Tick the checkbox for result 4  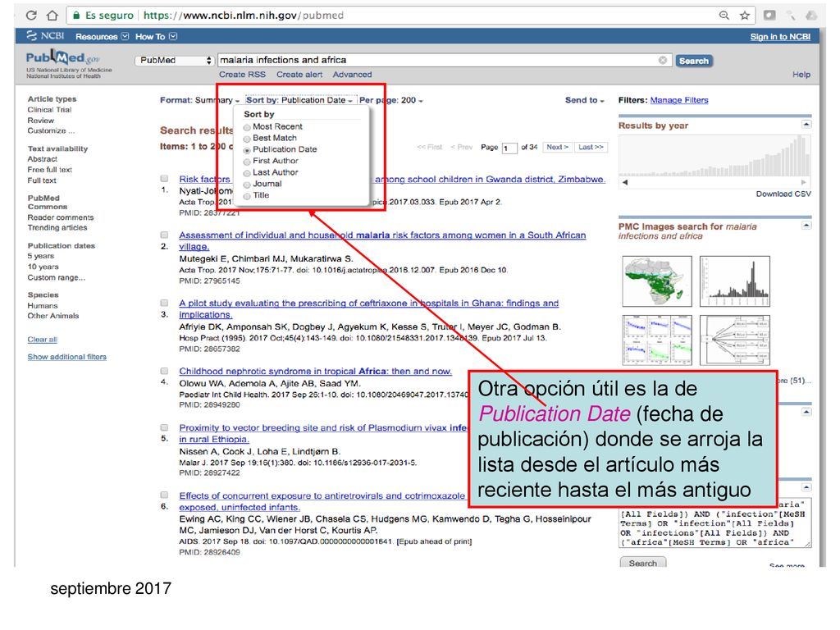(164, 371)
